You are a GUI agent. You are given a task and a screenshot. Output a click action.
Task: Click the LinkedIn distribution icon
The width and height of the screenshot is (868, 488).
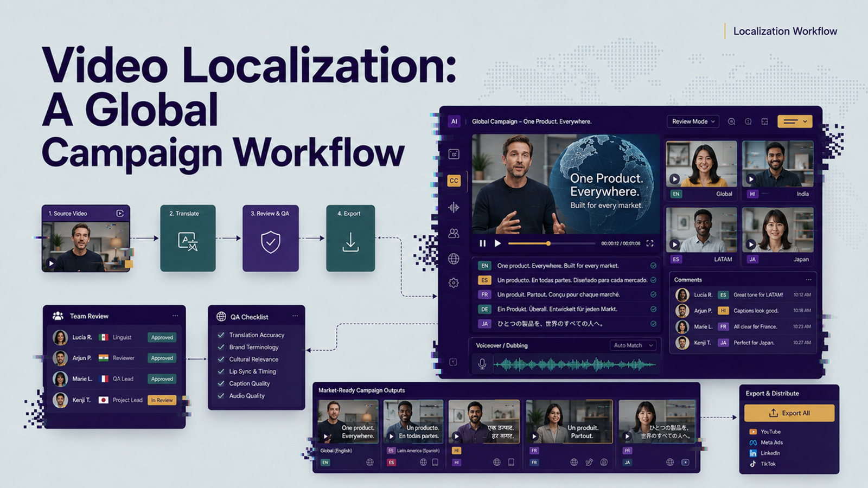[x=753, y=453]
